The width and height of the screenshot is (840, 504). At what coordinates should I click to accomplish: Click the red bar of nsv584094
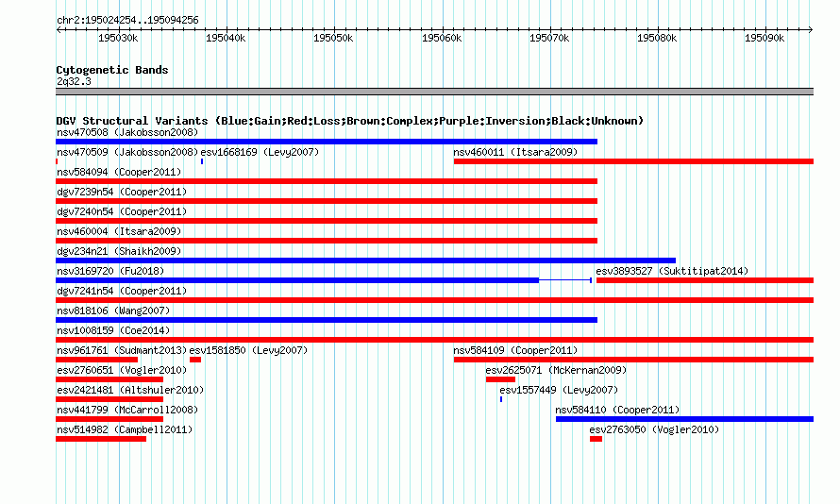click(327, 181)
